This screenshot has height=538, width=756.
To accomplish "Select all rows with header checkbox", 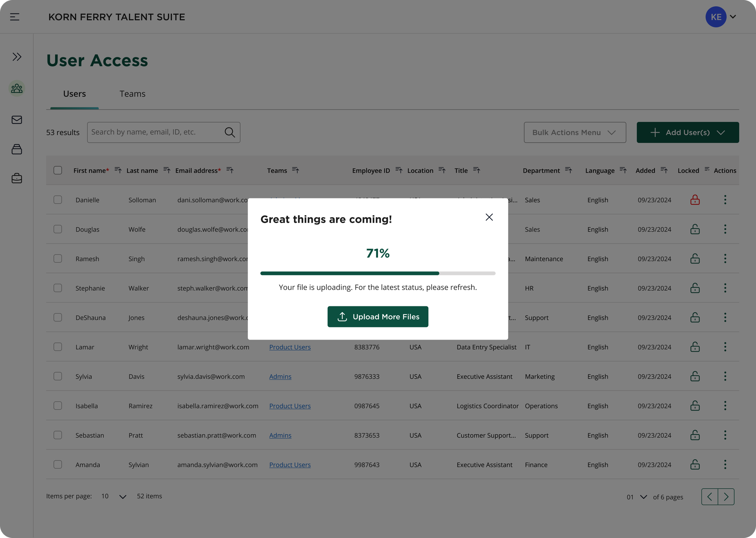I will tap(58, 170).
